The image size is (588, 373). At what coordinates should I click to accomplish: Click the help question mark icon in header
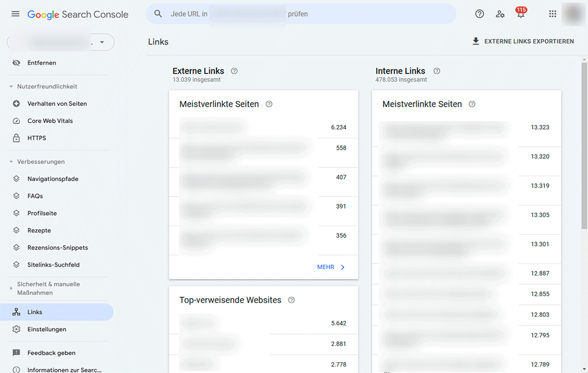479,14
